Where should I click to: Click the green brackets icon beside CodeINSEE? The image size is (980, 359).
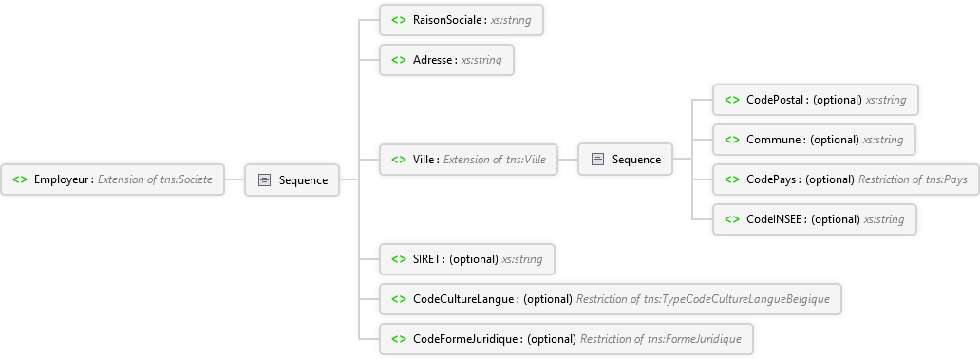(732, 219)
